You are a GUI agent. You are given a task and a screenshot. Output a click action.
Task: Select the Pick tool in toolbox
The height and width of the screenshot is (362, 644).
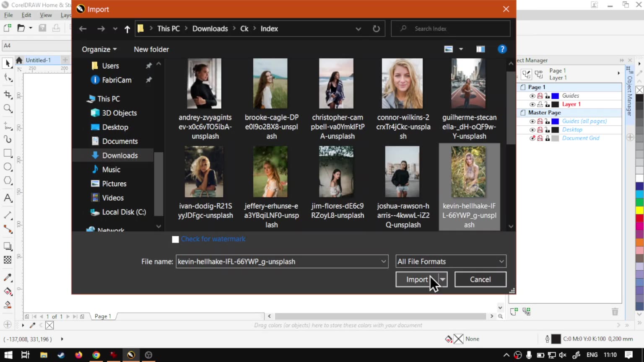click(8, 63)
